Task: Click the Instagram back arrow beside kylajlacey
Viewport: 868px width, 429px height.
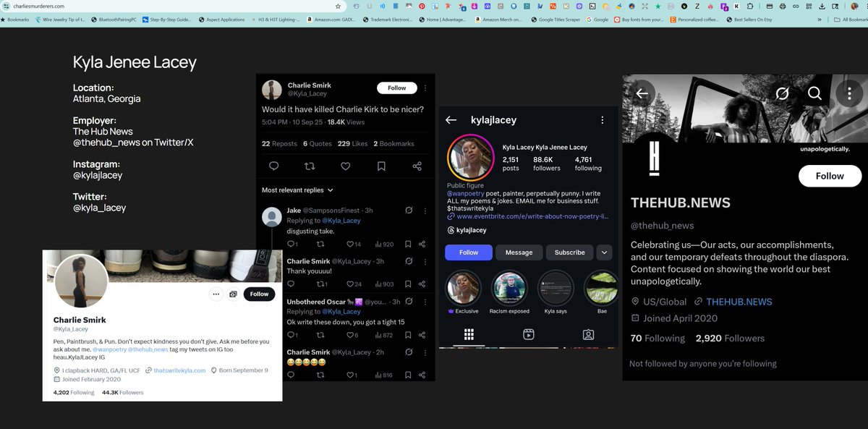Action: pyautogui.click(x=451, y=120)
